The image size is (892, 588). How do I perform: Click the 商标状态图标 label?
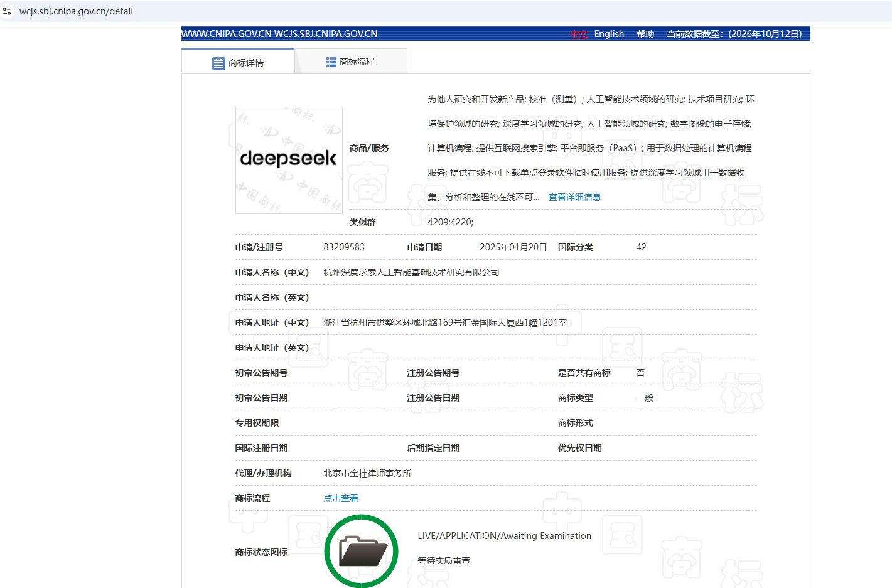[x=261, y=552]
